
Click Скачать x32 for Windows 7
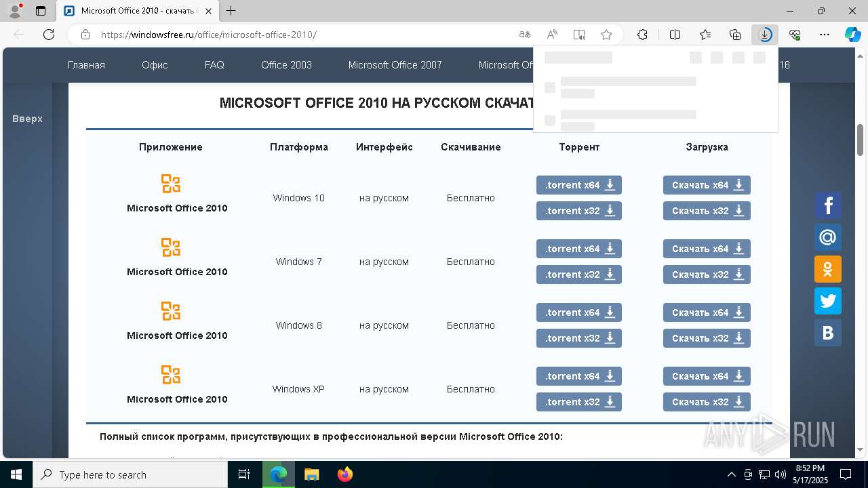707,274
